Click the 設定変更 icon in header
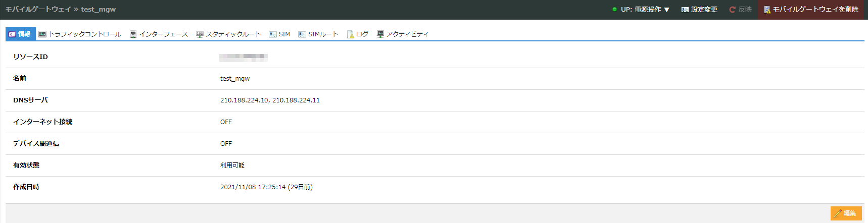 [685, 10]
